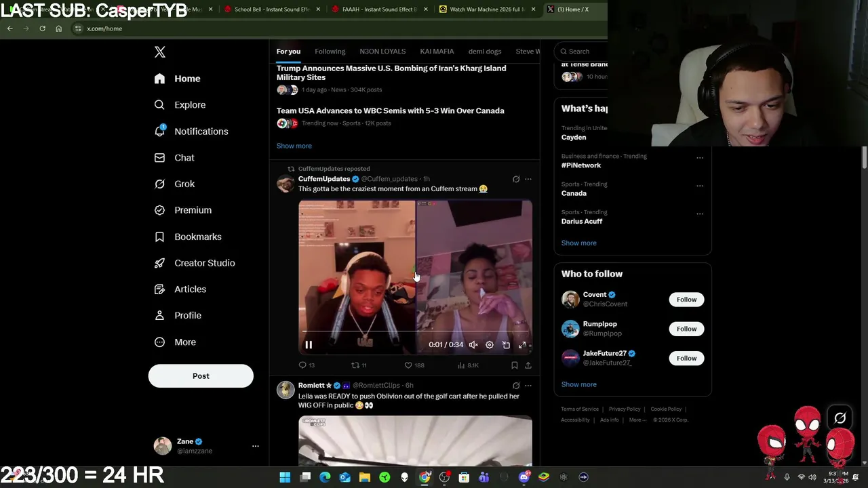Open Grok actions on CuffemUpdates post
The height and width of the screenshot is (488, 868).
pos(516,180)
